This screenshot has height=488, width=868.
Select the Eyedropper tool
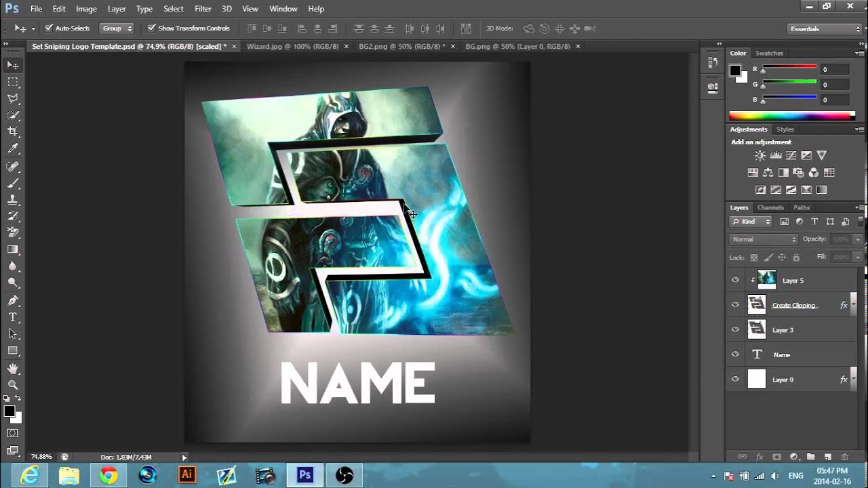click(x=13, y=149)
